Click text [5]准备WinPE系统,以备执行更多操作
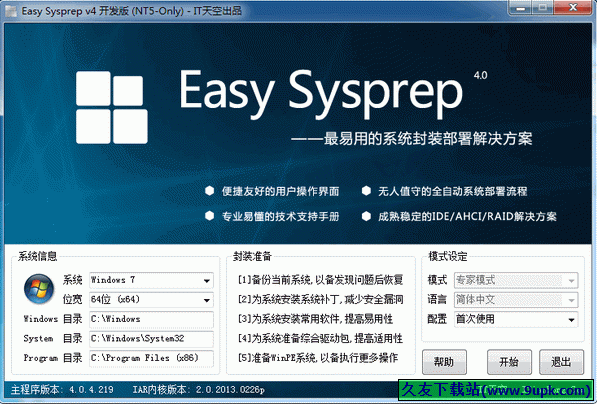597x404 pixels. pyautogui.click(x=318, y=358)
